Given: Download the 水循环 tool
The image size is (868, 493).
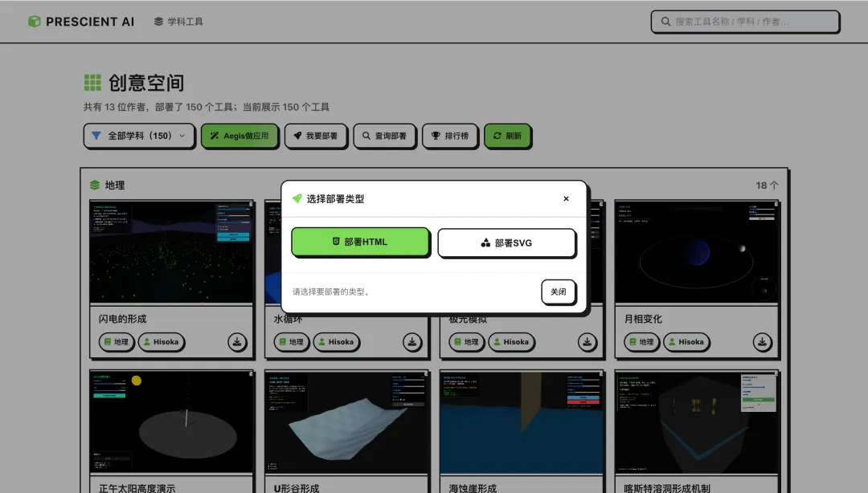Looking at the screenshot, I should point(411,342).
